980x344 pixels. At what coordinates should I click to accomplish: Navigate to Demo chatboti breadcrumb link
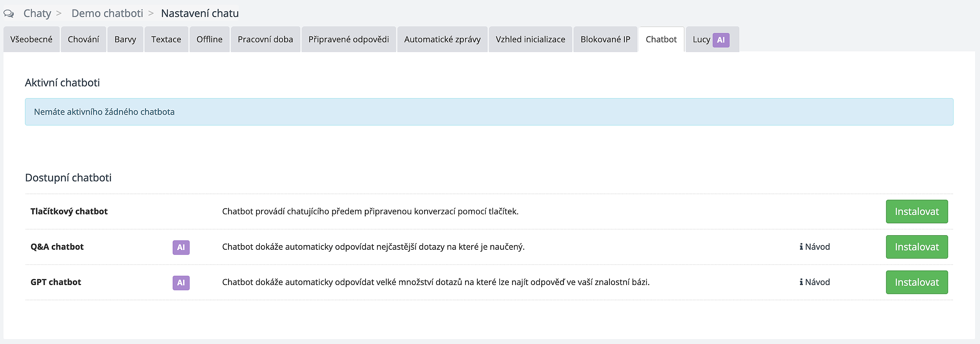(x=107, y=13)
